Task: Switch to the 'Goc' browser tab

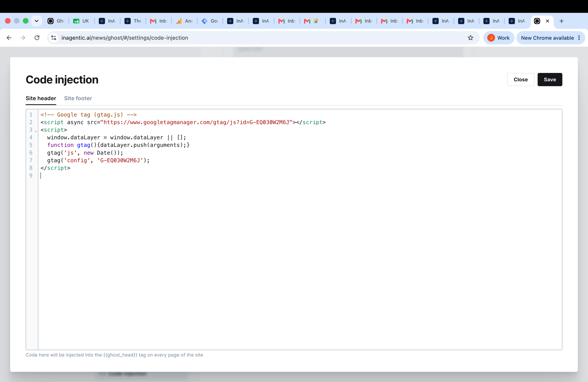Action: [210, 21]
